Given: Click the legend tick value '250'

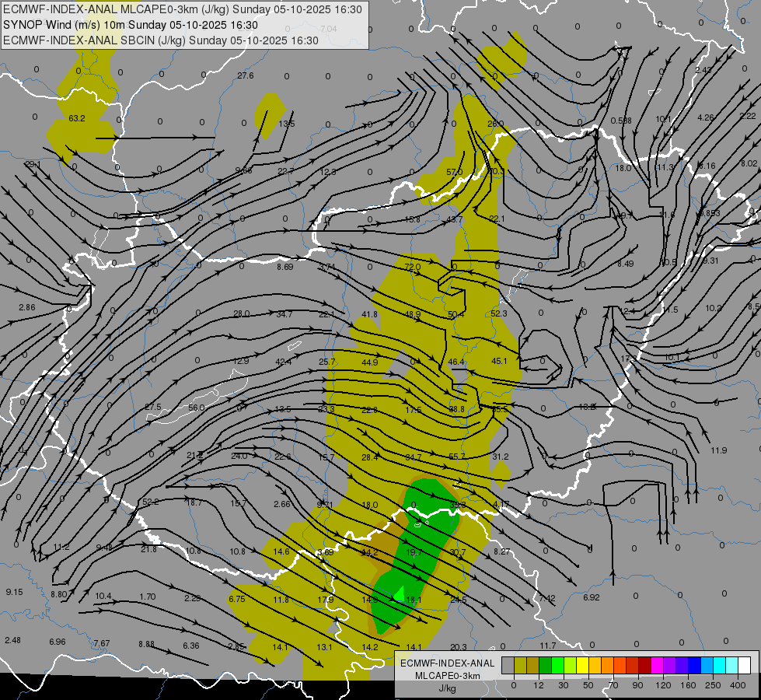Looking at the screenshot, I should (x=713, y=685).
